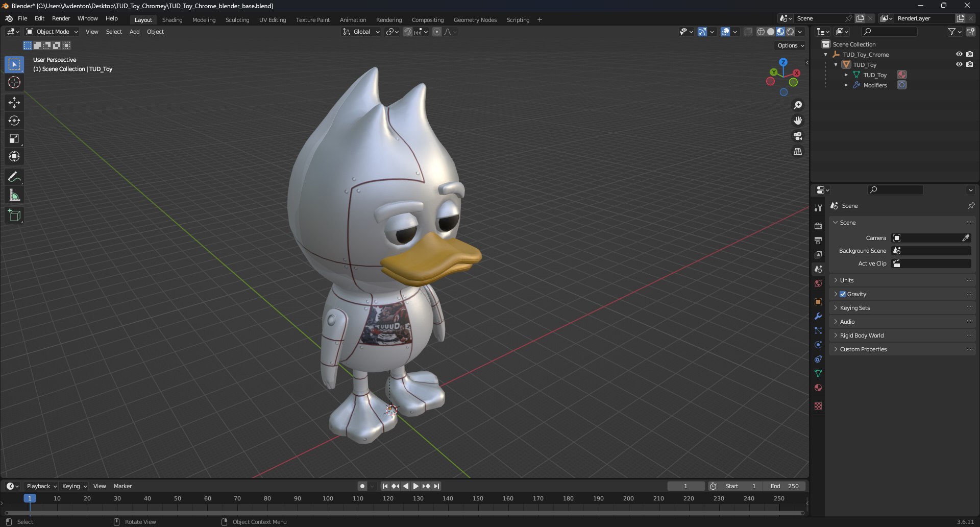Image resolution: width=980 pixels, height=527 pixels.
Task: Toggle Show Overlays button
Action: pos(725,32)
